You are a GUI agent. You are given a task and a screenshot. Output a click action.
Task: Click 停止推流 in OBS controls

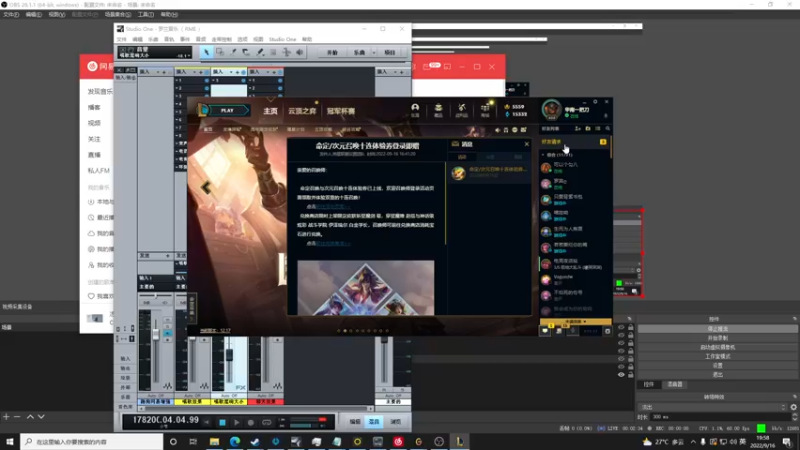717,329
